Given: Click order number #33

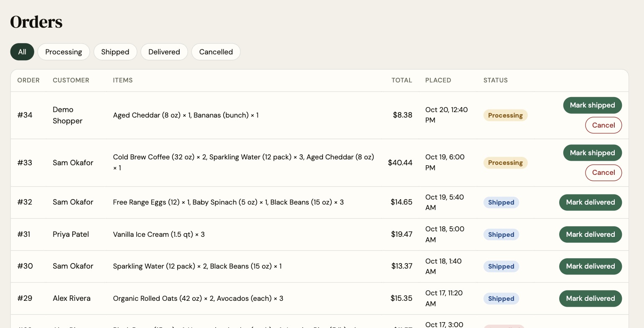Looking at the screenshot, I should pyautogui.click(x=25, y=163).
